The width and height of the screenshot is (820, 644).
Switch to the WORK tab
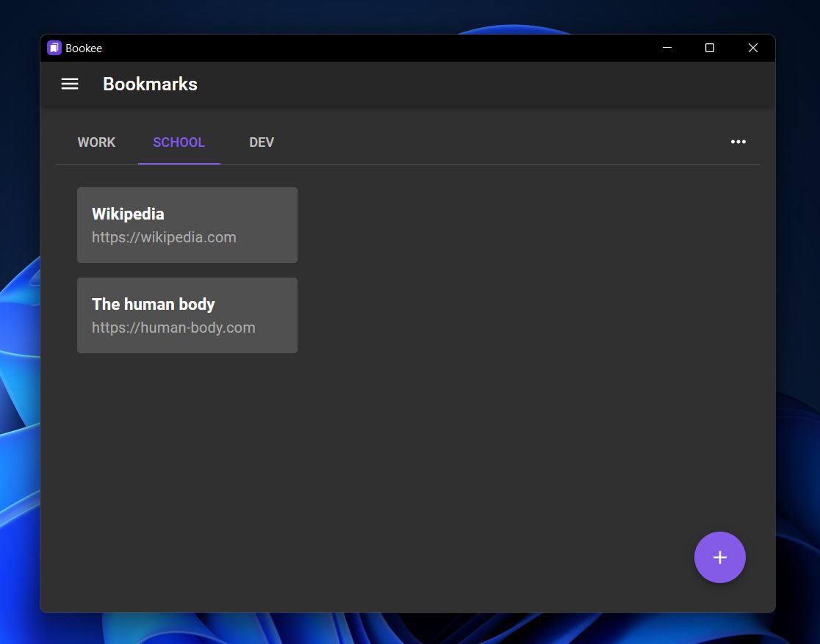coord(96,142)
